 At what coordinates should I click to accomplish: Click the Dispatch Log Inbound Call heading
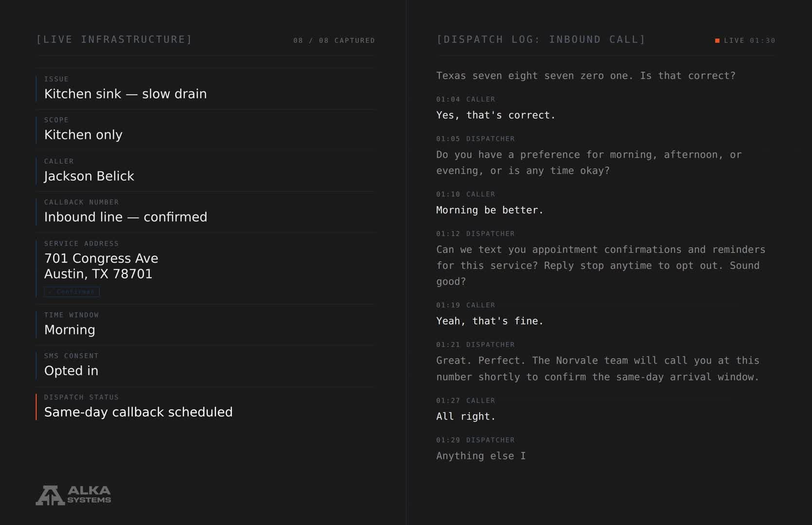point(541,39)
